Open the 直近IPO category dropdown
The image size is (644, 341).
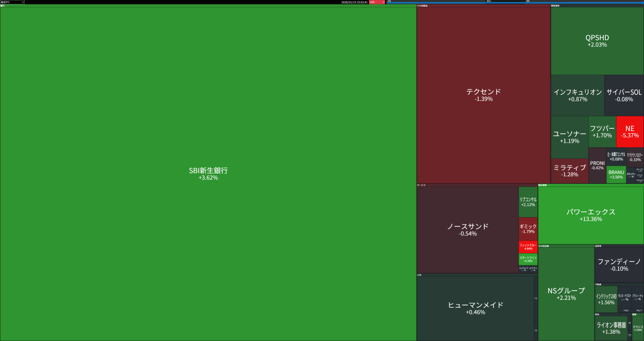(x=12, y=2)
